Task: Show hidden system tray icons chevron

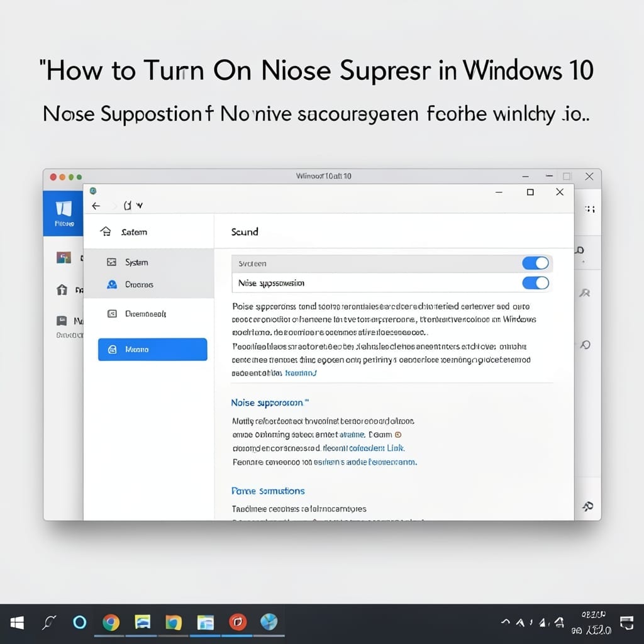Action: point(506,622)
